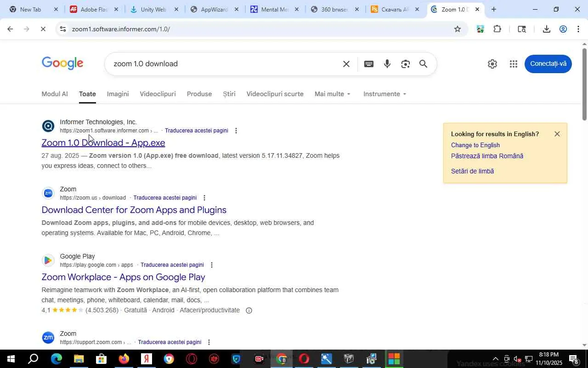
Task: Show hidden system tray icons
Action: [x=495, y=359]
